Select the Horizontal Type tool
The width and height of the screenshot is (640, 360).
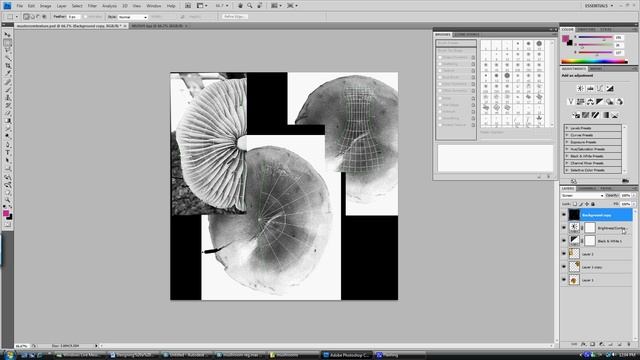point(7,153)
